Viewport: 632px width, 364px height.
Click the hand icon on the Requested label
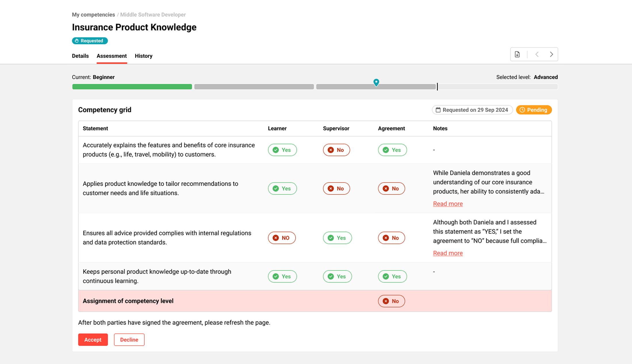pyautogui.click(x=76, y=41)
